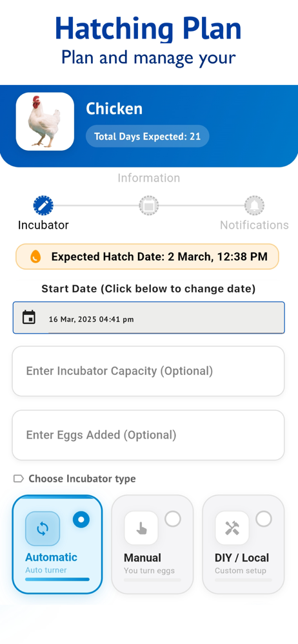Screen dimensions: 298x644
Task: Tap the Total Days Expected: 21 pill
Action: pyautogui.click(x=147, y=137)
